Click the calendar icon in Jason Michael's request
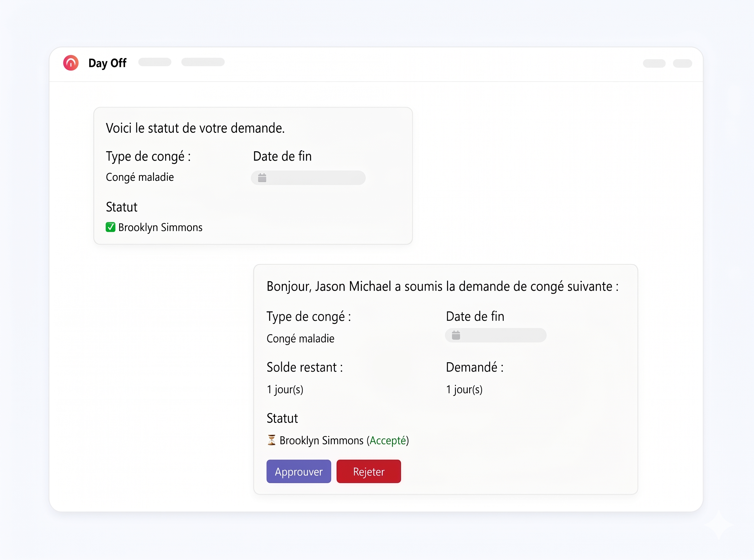 pos(456,335)
